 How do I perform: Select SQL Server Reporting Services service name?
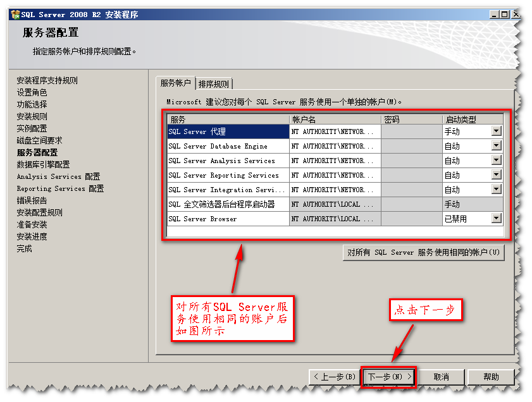click(x=228, y=175)
